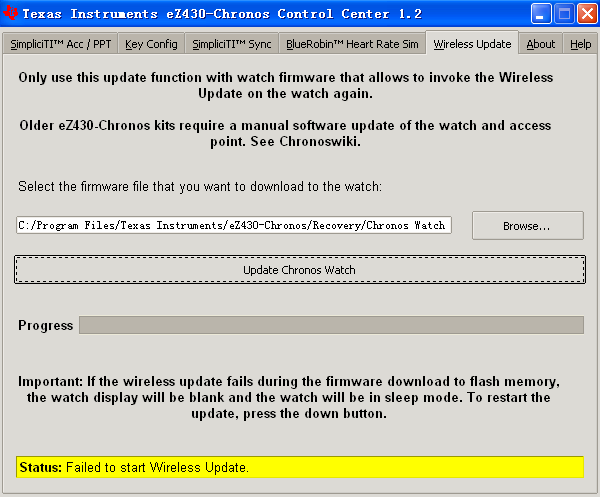Open the Key Config tab
This screenshot has width=600, height=497.
tap(151, 44)
